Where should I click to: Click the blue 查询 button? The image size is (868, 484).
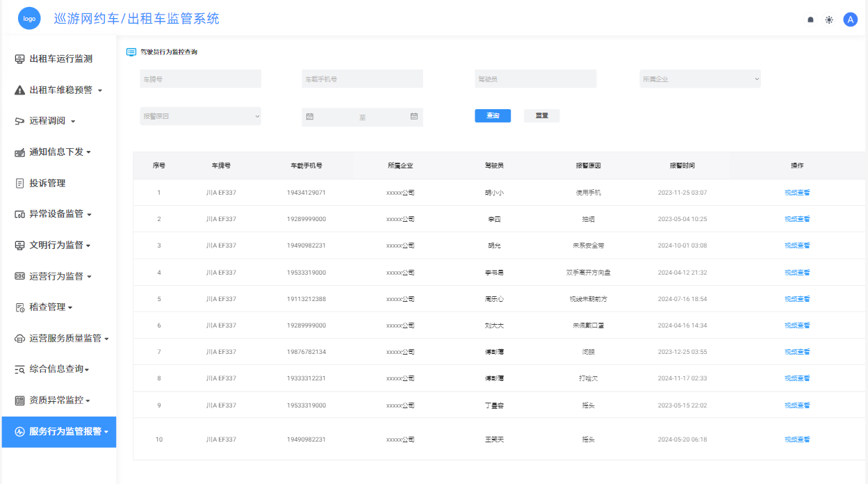493,116
